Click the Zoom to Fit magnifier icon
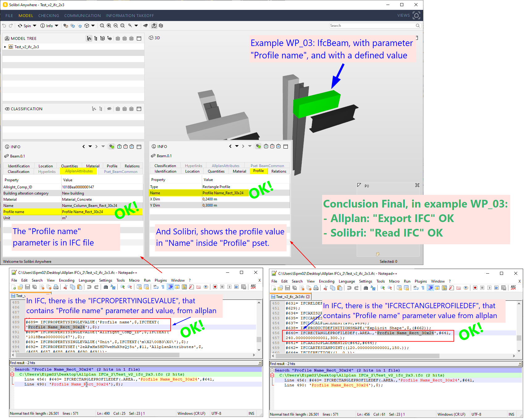The width and height of the screenshot is (525, 420). (102, 26)
